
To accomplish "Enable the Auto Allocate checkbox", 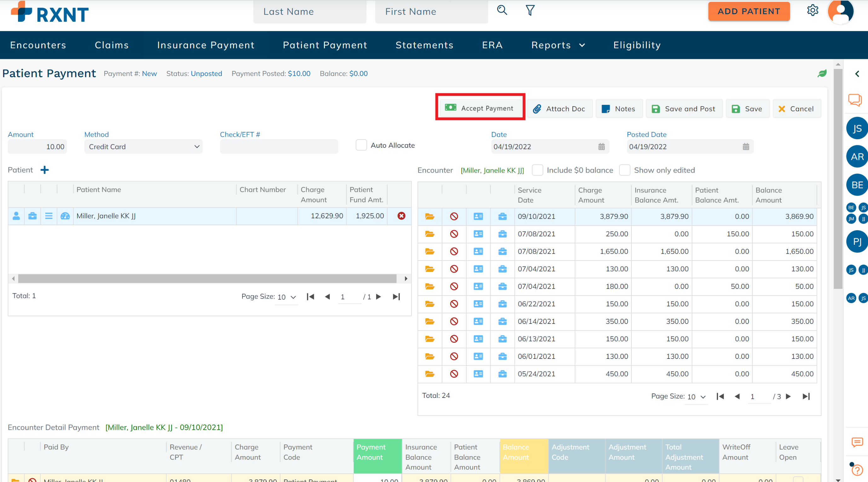I will pos(361,145).
